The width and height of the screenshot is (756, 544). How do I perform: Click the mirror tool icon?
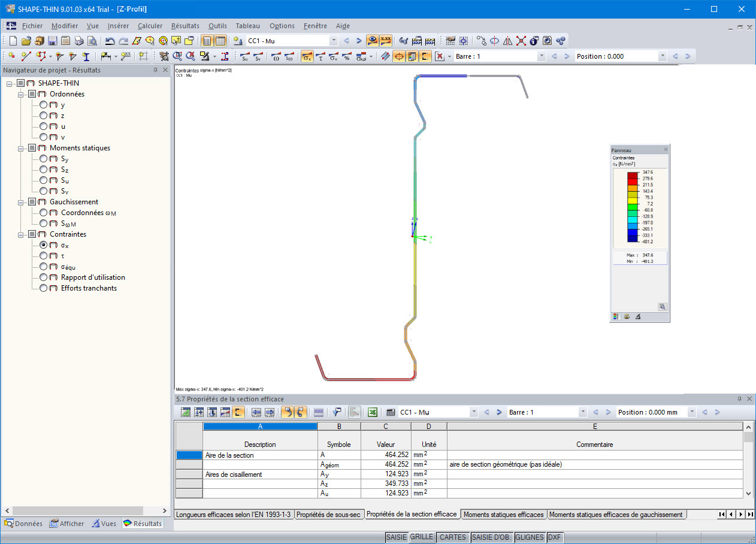pyautogui.click(x=508, y=41)
